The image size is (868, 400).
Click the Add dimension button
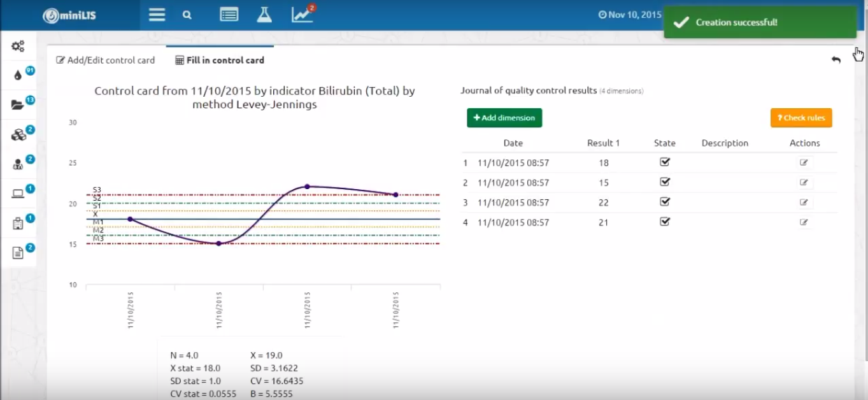pos(504,118)
